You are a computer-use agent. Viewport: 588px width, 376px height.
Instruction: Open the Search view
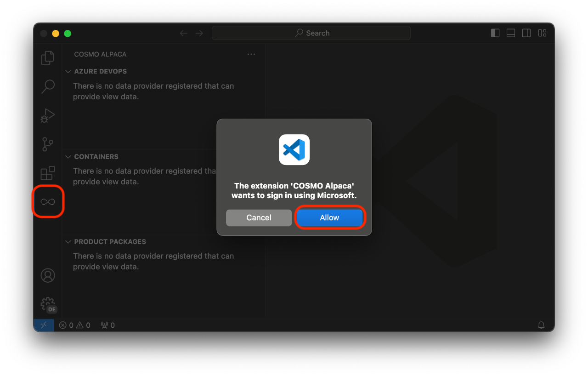[x=47, y=86]
